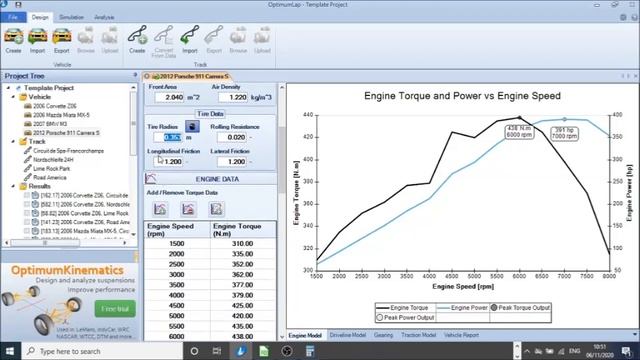Collapse the Results folder
640x360 pixels.
coord(13,186)
